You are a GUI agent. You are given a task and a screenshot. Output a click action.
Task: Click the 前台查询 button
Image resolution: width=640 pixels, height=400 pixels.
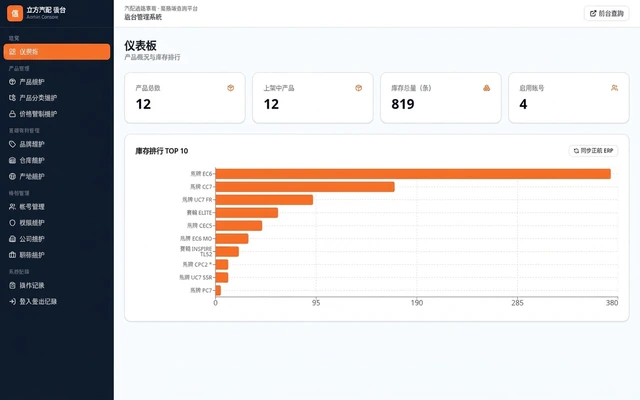(x=607, y=13)
